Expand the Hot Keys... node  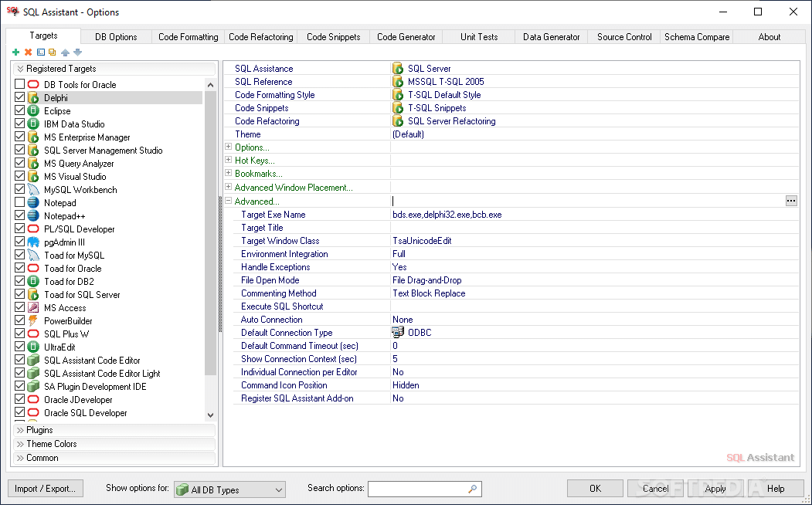[x=229, y=160]
